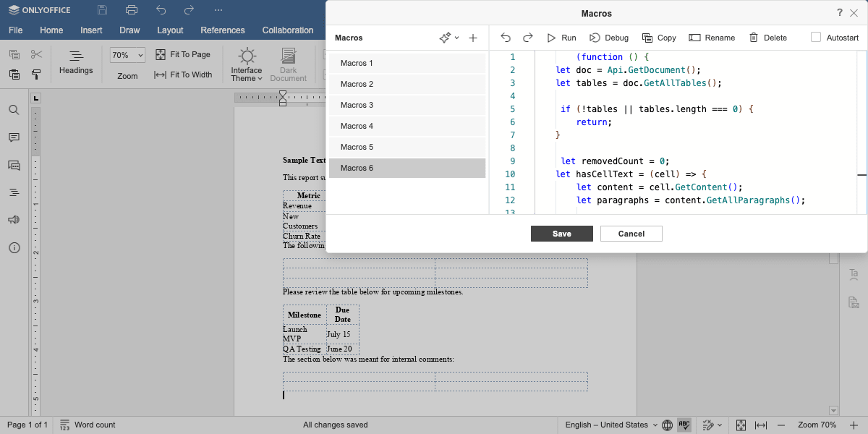Open the Comments panel in left sidebar
The height and width of the screenshot is (434, 868).
pos(14,137)
